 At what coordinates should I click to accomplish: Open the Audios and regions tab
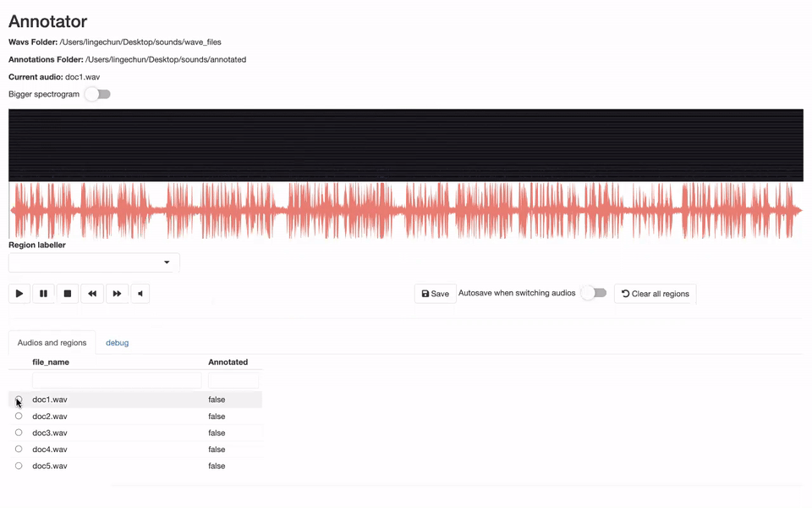coord(52,343)
